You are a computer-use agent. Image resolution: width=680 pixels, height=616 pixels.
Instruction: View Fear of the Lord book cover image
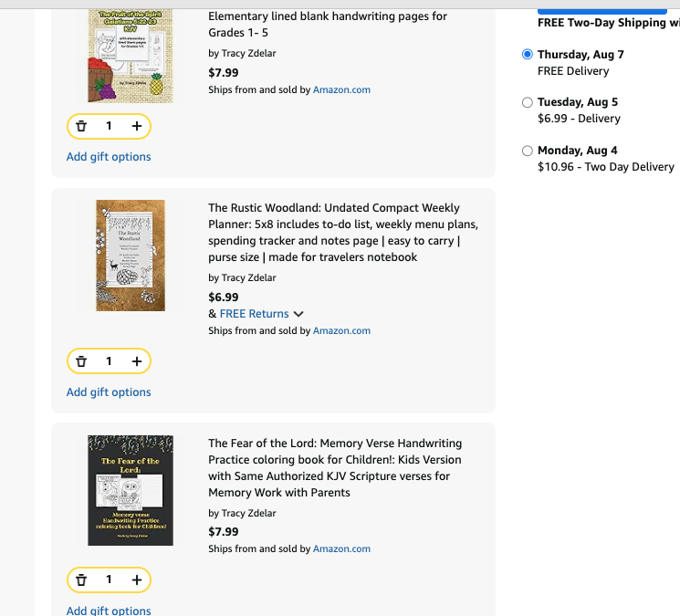coord(131,490)
